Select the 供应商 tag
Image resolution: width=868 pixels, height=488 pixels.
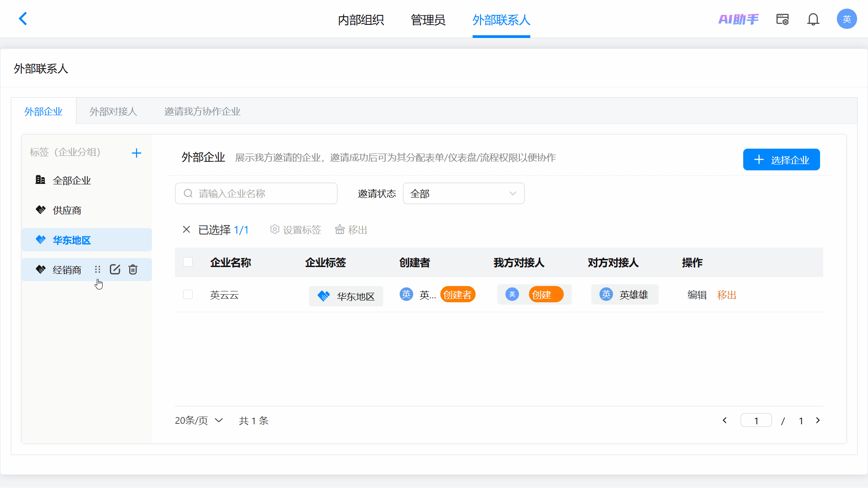[87, 210]
